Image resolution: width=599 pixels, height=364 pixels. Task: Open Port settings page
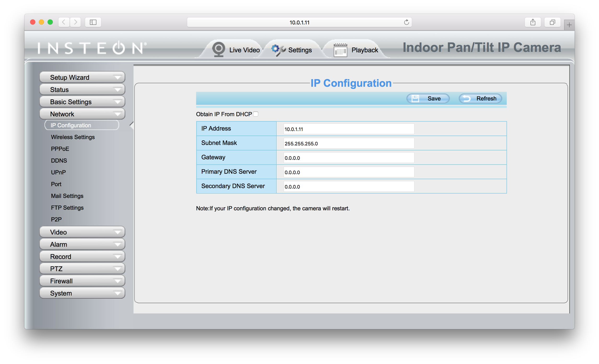point(56,184)
